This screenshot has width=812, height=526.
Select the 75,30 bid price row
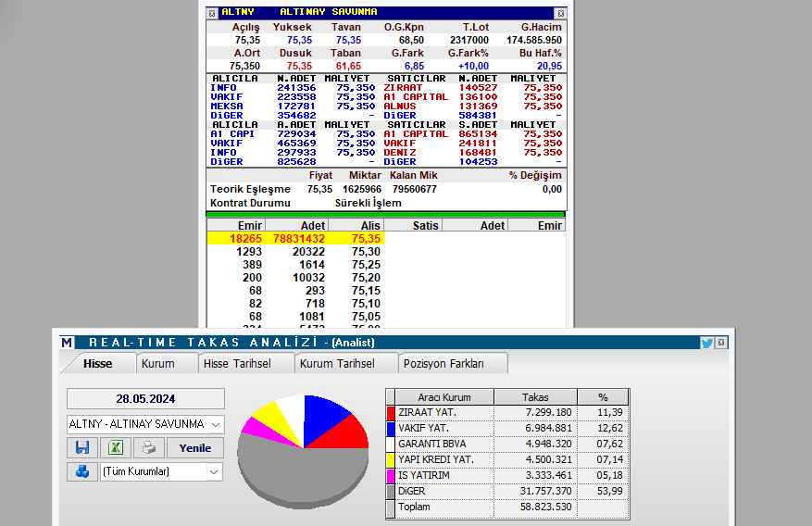coord(295,252)
